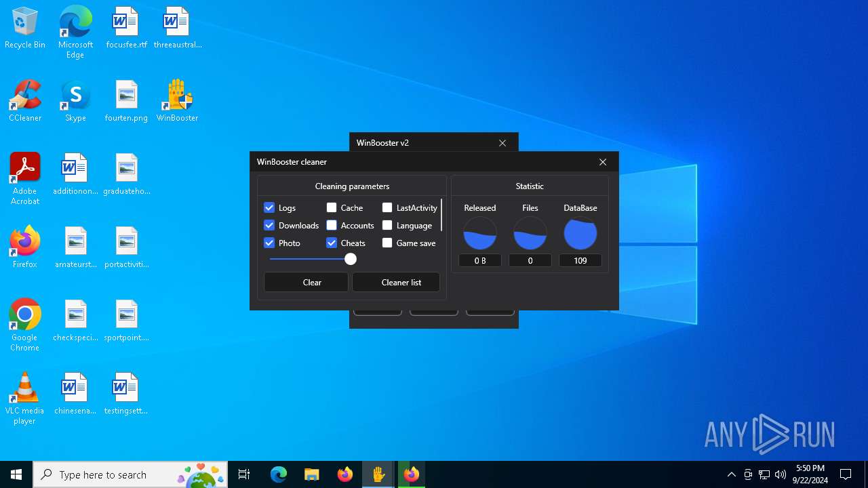The width and height of the screenshot is (868, 488).
Task: Open the Cleaner list
Action: [396, 282]
